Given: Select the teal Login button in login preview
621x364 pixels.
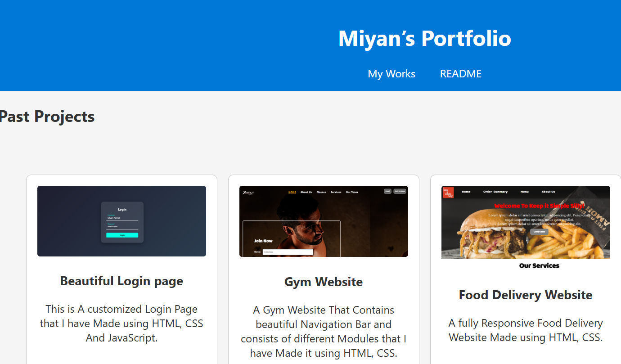Looking at the screenshot, I should 122,235.
